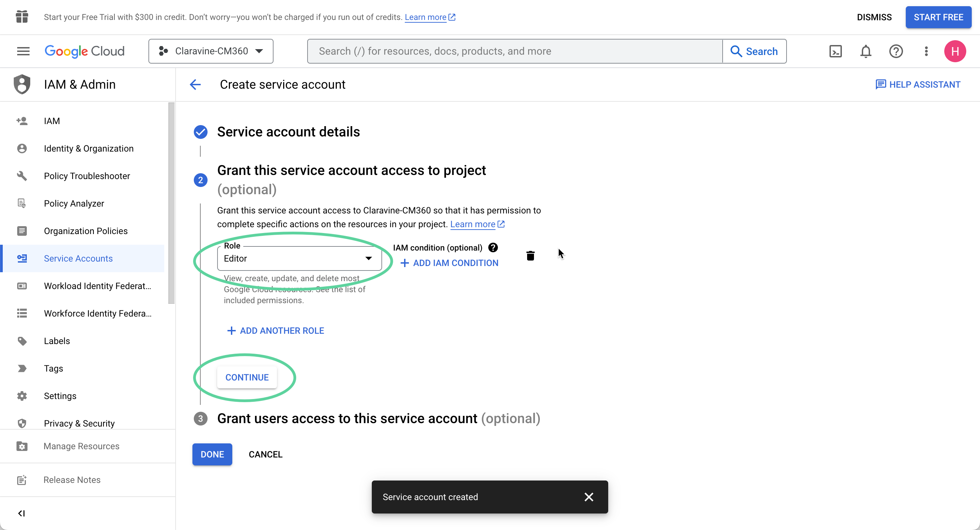The height and width of the screenshot is (530, 980).
Task: Click the Policy Troubleshooter wrench icon
Action: [x=22, y=176]
